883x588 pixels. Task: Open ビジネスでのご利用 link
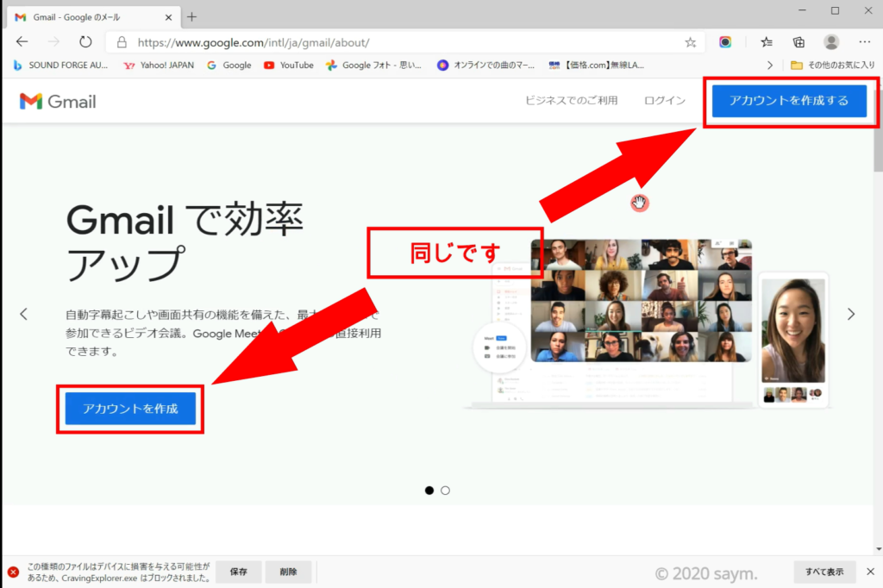(572, 101)
